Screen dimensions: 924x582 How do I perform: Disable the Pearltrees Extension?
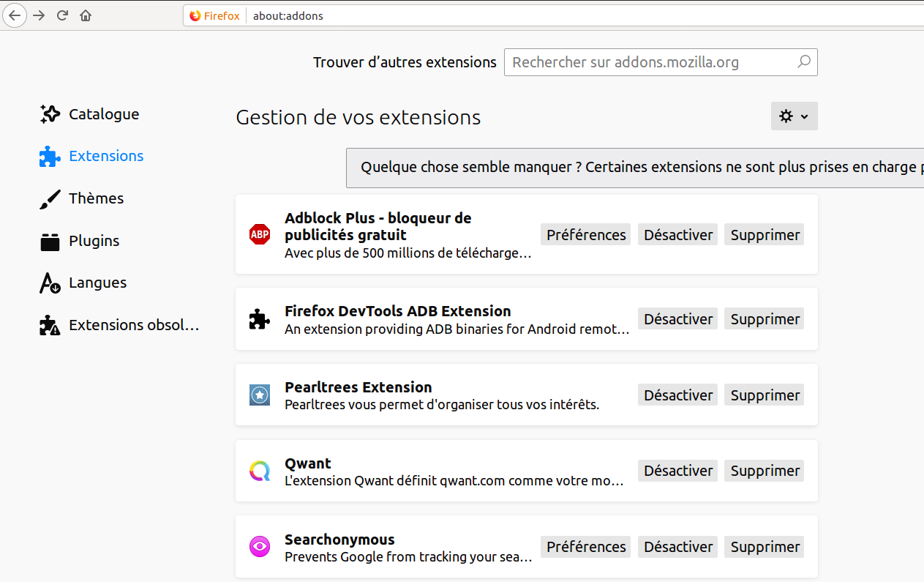point(677,395)
